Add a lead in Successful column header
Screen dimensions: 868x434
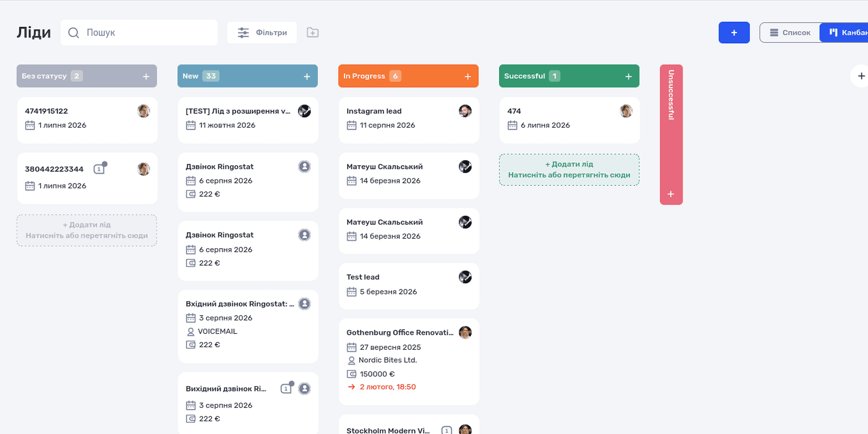pos(628,76)
